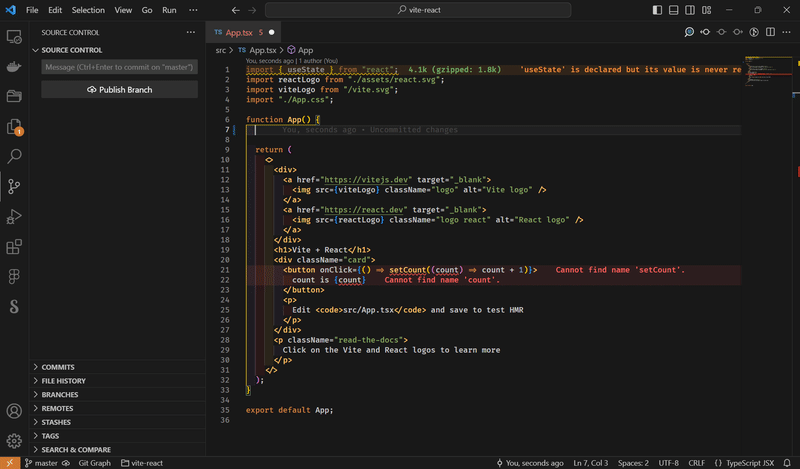Click the commit message input field

(119, 67)
